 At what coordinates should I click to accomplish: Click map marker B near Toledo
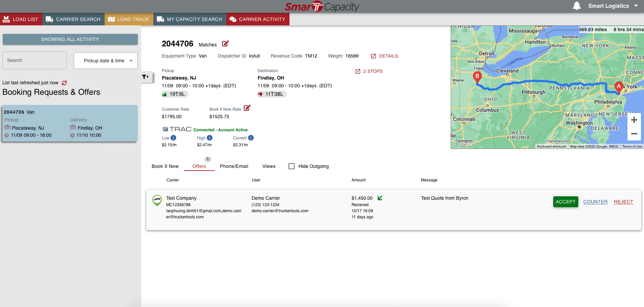[477, 77]
